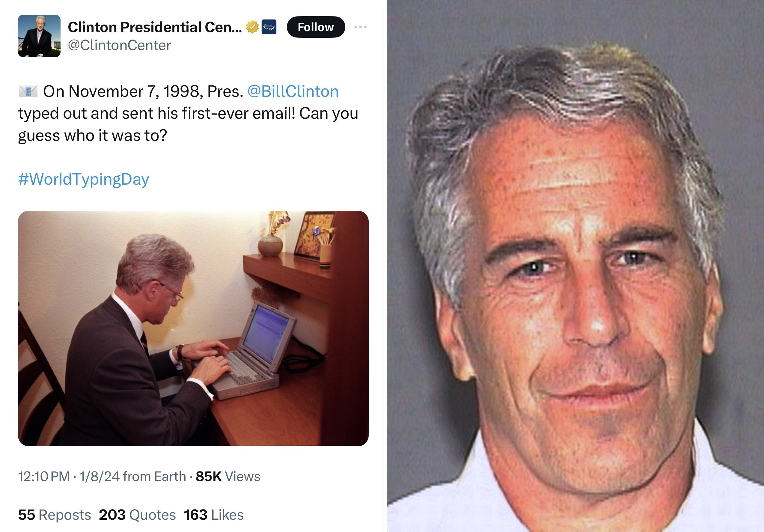
Task: View the 85K Views count
Action: (228, 477)
